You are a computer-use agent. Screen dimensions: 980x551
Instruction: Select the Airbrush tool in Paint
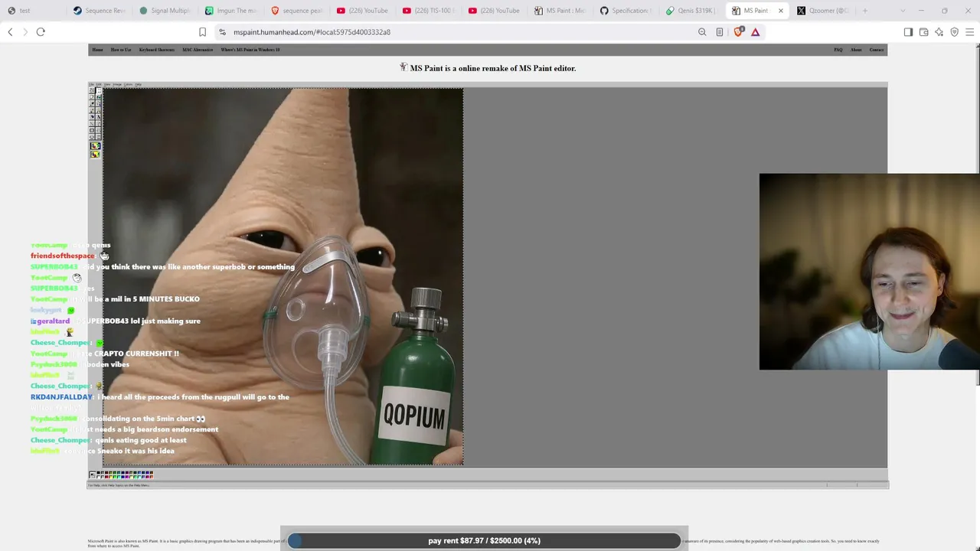point(92,116)
